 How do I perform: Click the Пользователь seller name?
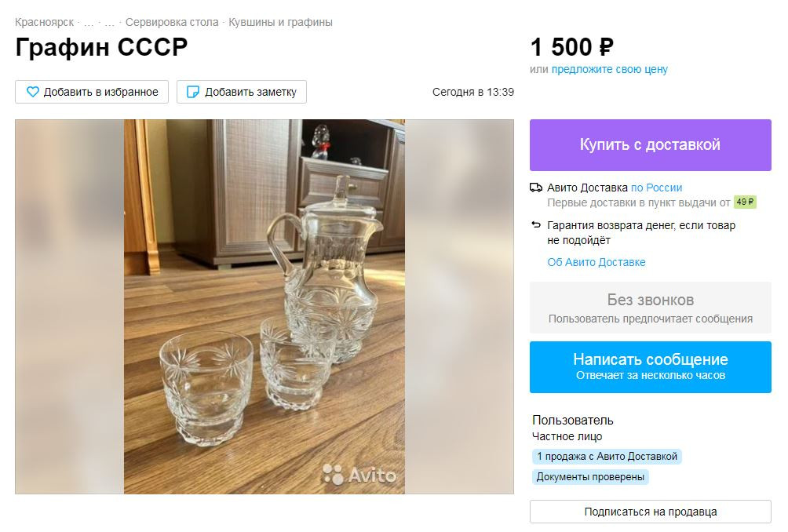pos(572,420)
